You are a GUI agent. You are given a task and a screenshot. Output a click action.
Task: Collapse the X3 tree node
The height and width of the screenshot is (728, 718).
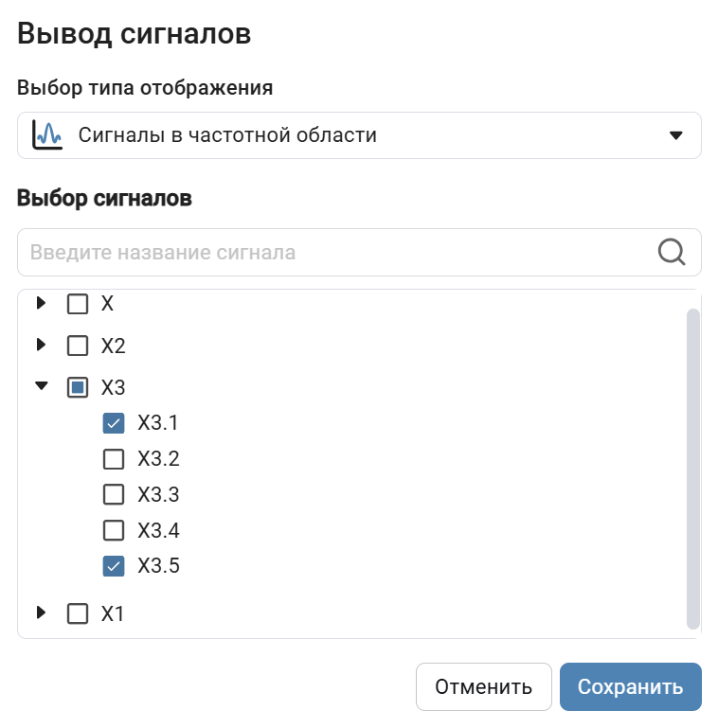pos(41,386)
